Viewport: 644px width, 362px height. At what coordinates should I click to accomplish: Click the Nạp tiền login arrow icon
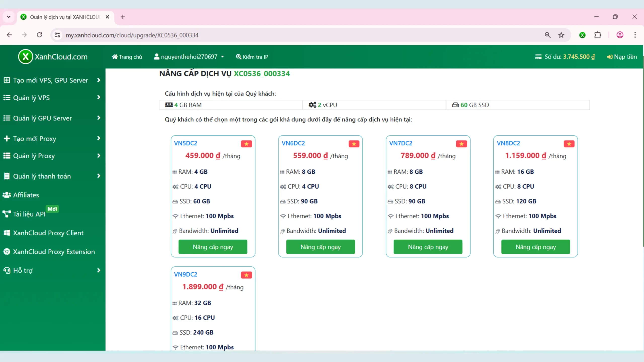(x=610, y=57)
